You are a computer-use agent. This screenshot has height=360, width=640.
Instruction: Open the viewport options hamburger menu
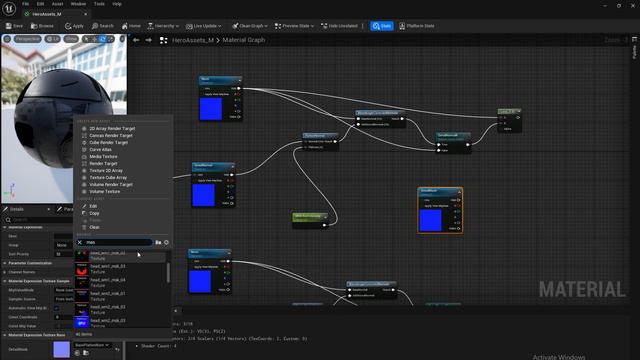tap(7, 39)
